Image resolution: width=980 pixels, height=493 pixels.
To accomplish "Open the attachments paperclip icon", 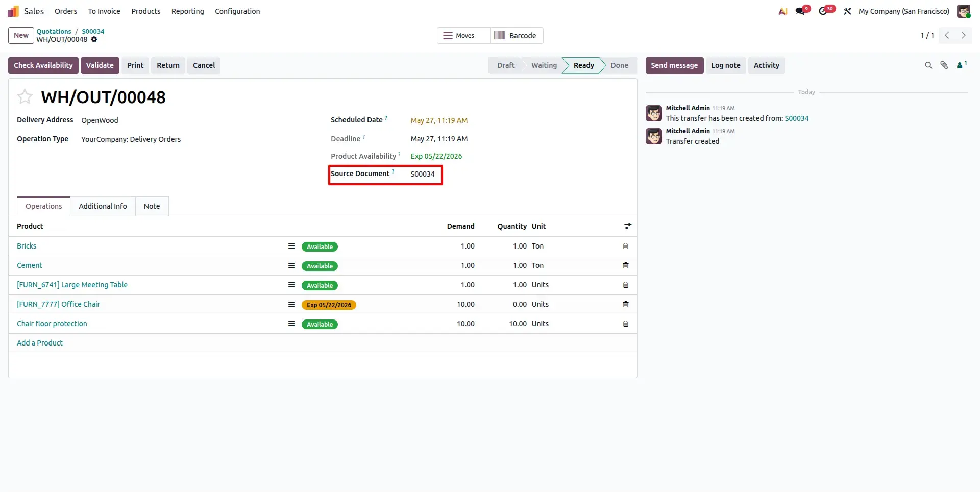I will (x=944, y=65).
